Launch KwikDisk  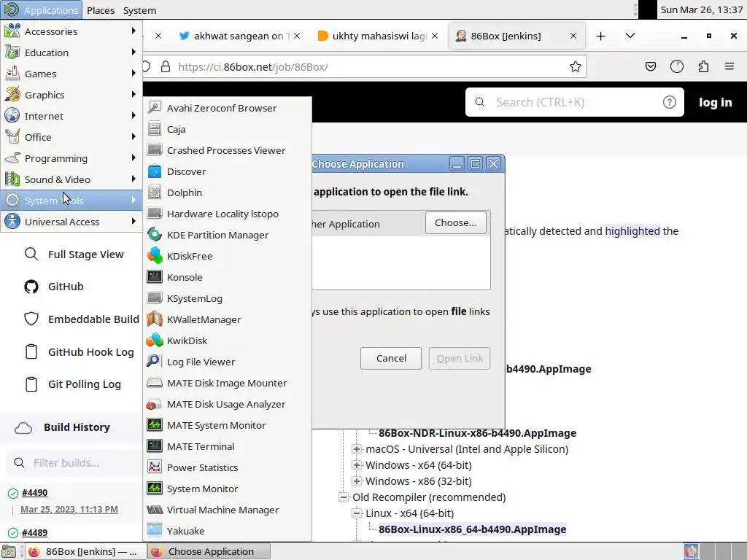click(228, 341)
